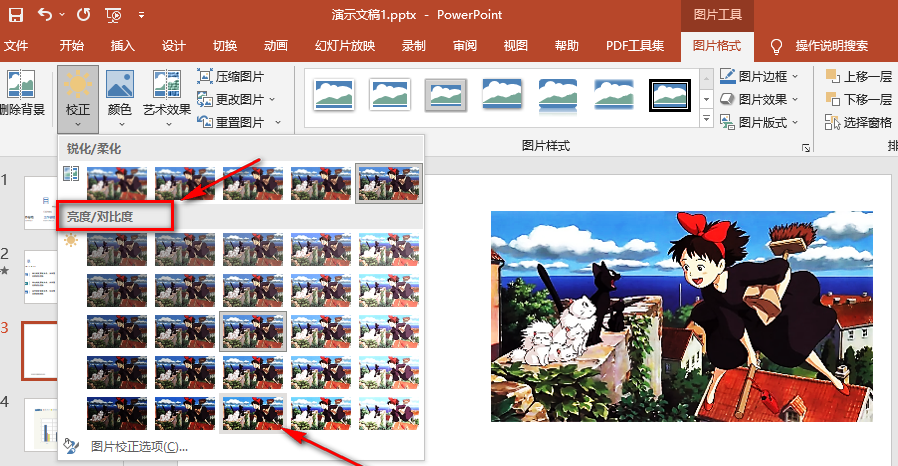Image resolution: width=898 pixels, height=466 pixels.
Task: Open the 帮助 ribbon tab
Action: 566,46
